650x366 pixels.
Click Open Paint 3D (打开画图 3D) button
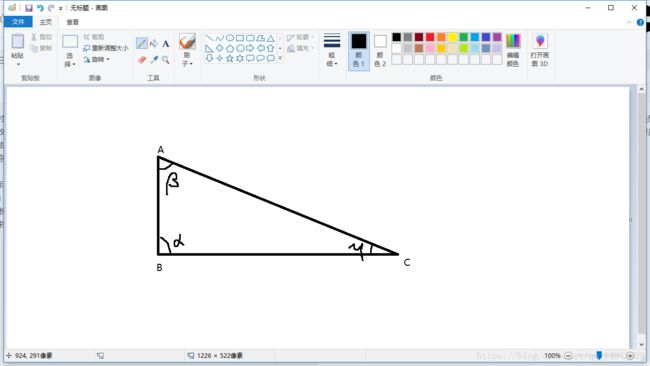coord(540,50)
